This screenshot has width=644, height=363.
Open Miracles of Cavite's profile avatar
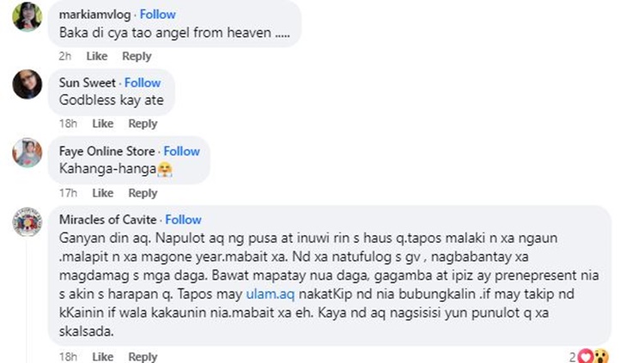coord(27,221)
